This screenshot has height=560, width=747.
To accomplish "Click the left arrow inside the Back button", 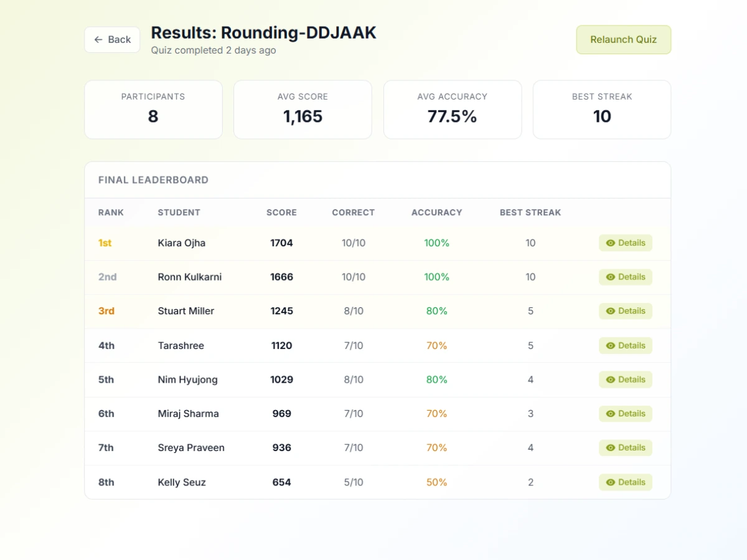I will pos(98,39).
